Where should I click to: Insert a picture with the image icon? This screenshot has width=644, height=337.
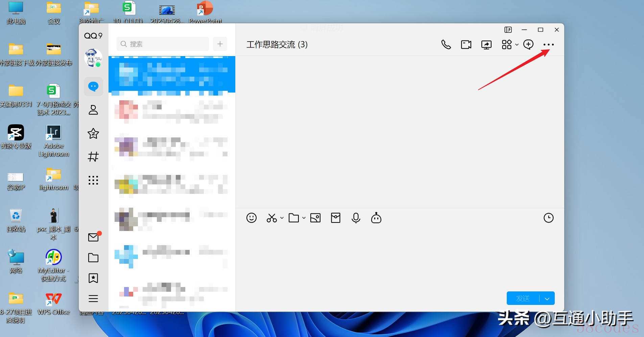(x=315, y=218)
